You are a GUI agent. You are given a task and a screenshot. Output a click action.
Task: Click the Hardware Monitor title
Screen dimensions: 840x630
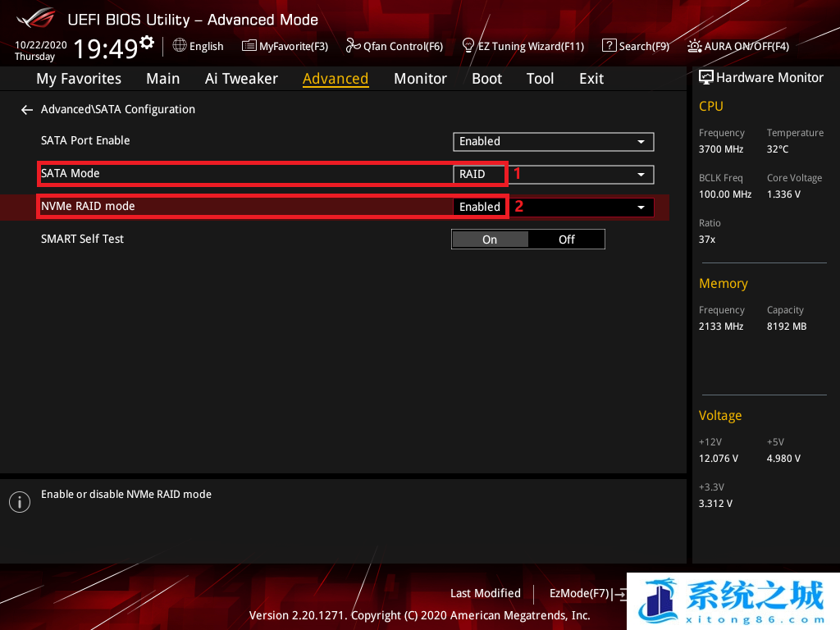769,78
